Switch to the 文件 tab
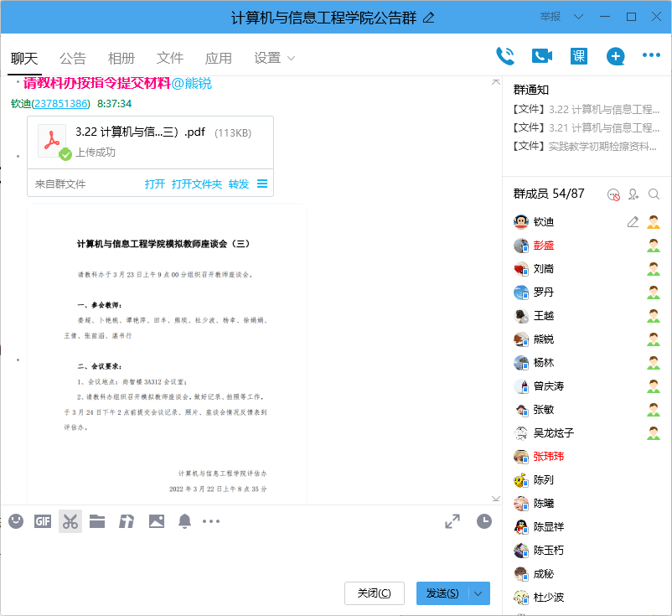 [x=170, y=58]
